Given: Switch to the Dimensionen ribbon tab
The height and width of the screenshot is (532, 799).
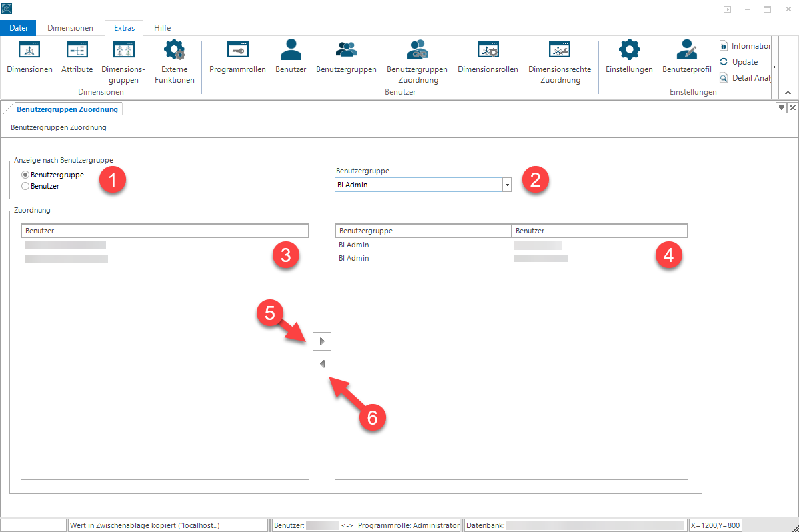Looking at the screenshot, I should tap(70, 28).
